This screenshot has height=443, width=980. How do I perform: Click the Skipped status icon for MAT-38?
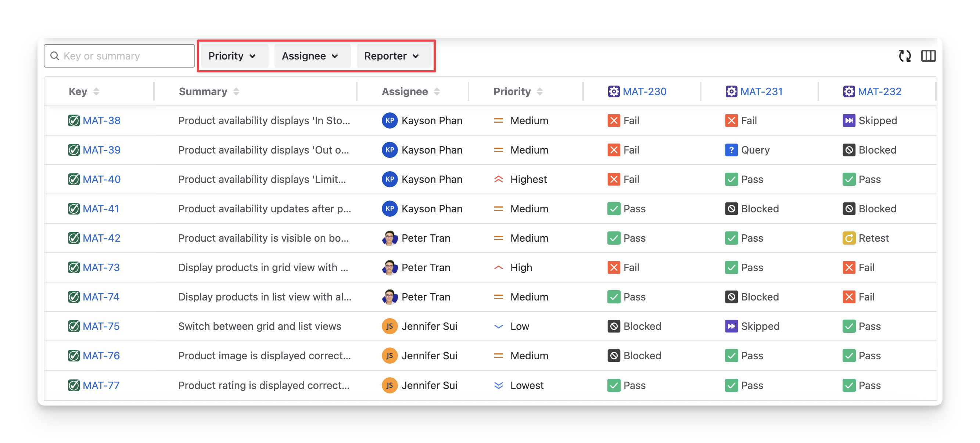click(x=848, y=120)
